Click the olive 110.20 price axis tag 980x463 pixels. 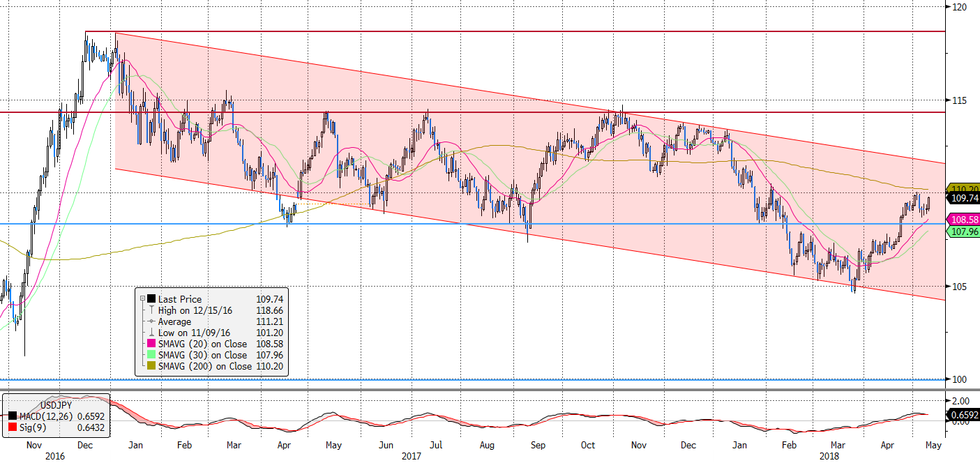[x=963, y=188]
